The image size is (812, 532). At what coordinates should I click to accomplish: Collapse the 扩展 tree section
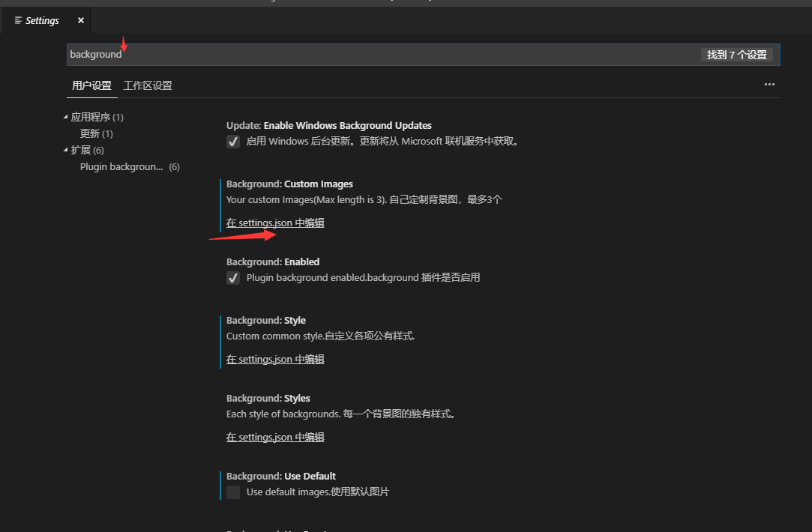[x=66, y=150]
